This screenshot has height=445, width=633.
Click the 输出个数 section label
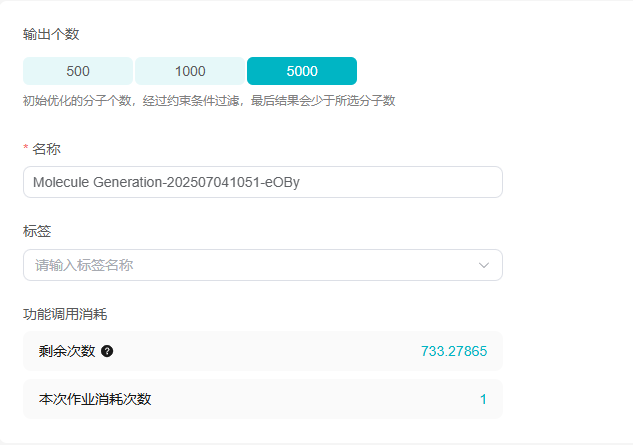[51, 34]
